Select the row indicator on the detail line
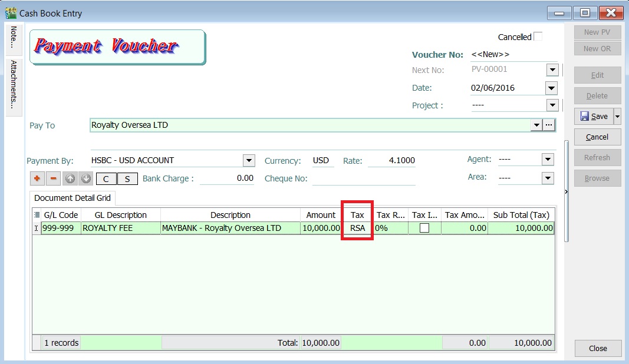629x364 pixels. tap(37, 228)
